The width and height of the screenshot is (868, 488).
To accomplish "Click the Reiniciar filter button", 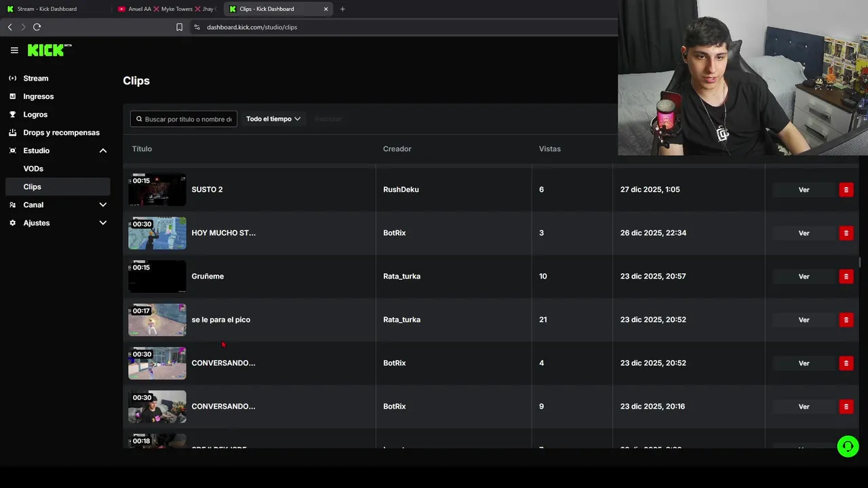I will click(328, 119).
